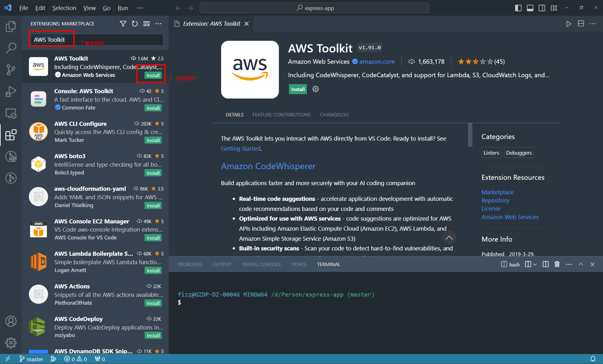Click Install button for AWS Toolkit
603x364 pixels.
click(153, 75)
